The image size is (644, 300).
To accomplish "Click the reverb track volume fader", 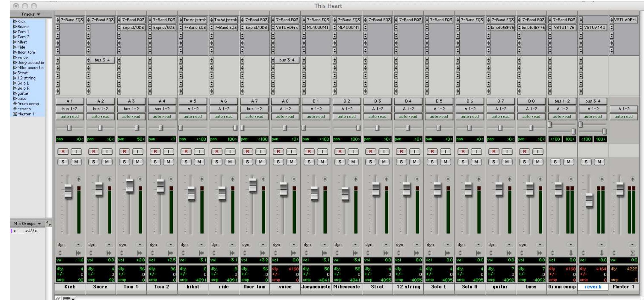I will coord(589,201).
